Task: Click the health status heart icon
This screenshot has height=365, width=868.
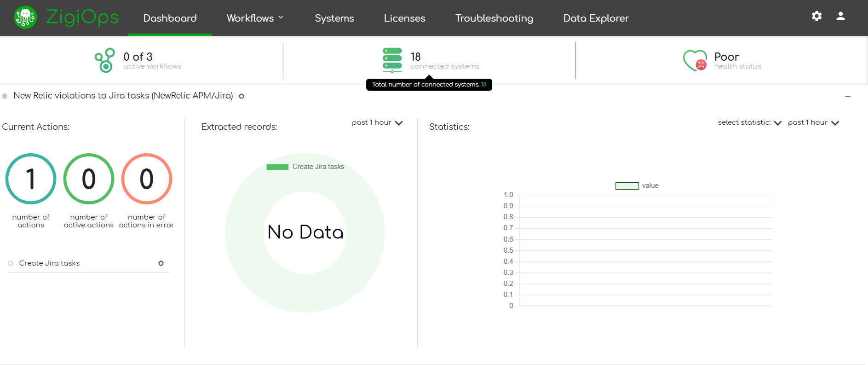Action: pos(695,60)
